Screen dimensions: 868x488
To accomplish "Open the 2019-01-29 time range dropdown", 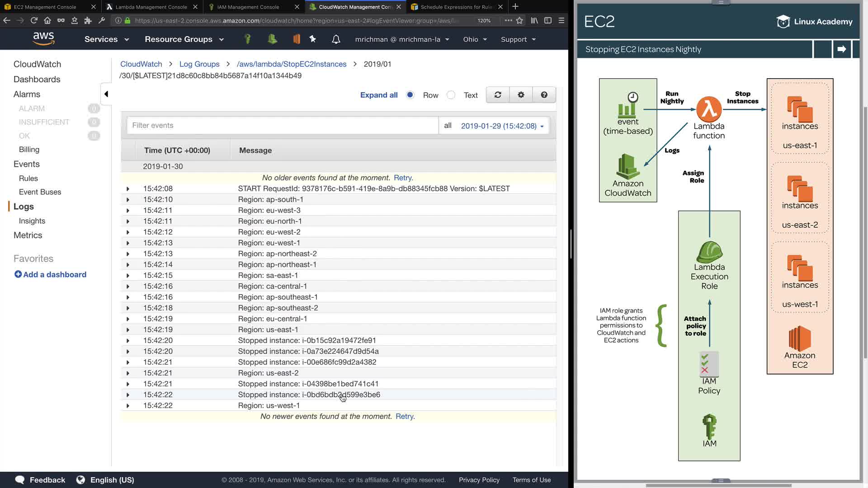I will point(502,126).
